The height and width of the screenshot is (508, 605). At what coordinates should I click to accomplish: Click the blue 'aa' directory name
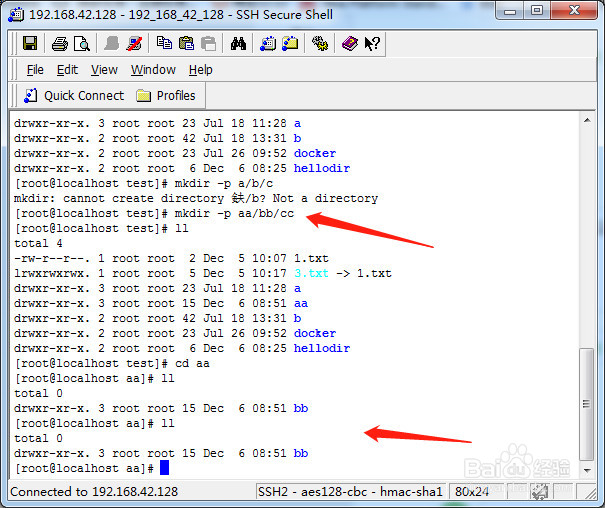pos(301,304)
